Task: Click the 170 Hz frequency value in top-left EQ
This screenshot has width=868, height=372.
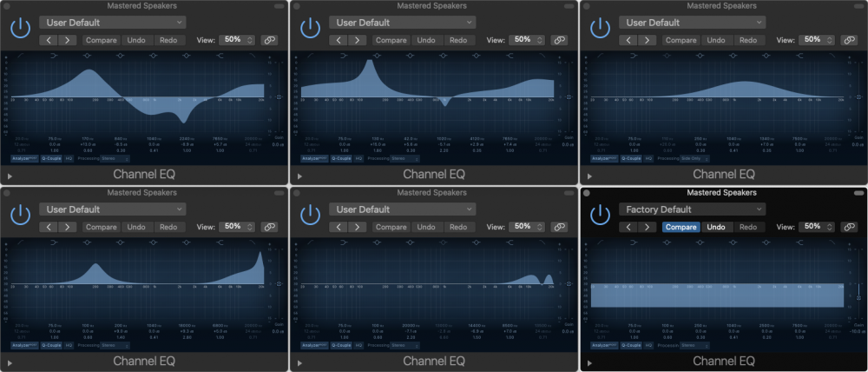Action: pyautogui.click(x=88, y=138)
